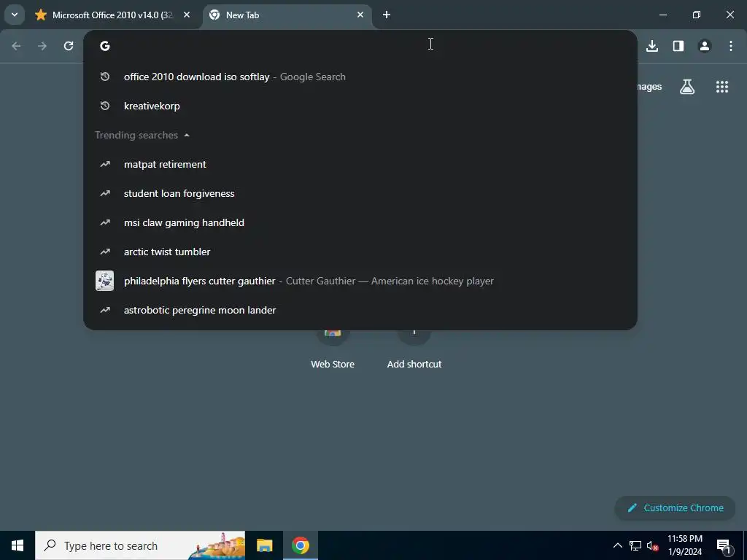Open a new tab with plus button
747x560 pixels.
pyautogui.click(x=387, y=15)
